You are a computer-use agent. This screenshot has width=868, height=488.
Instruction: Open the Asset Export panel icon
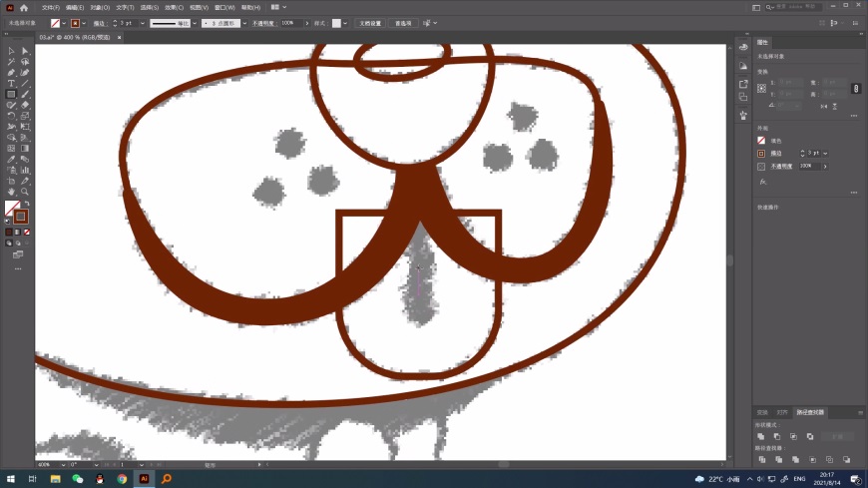[x=743, y=84]
